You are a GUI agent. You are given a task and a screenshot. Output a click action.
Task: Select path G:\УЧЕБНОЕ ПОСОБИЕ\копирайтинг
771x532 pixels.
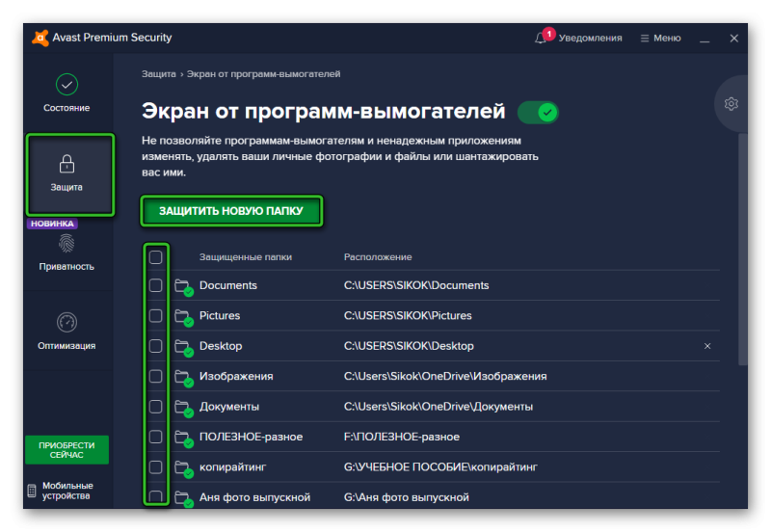pos(440,467)
